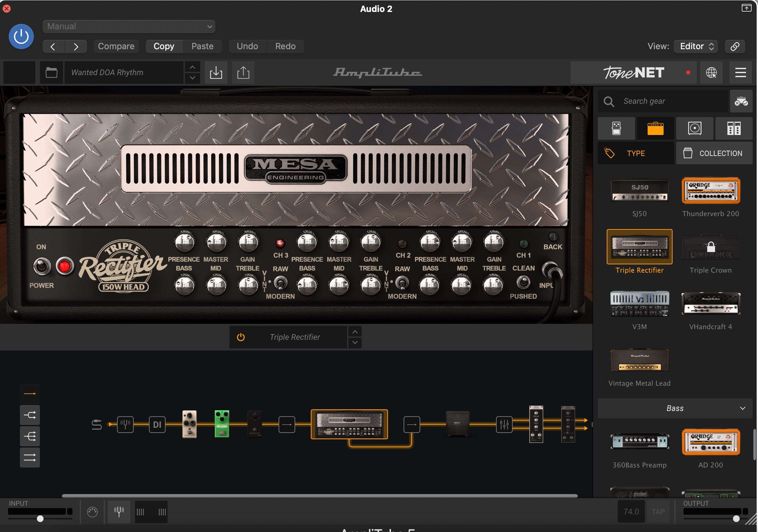This screenshot has height=532, width=758.
Task: Select the V3M amp thumbnail
Action: (640, 303)
